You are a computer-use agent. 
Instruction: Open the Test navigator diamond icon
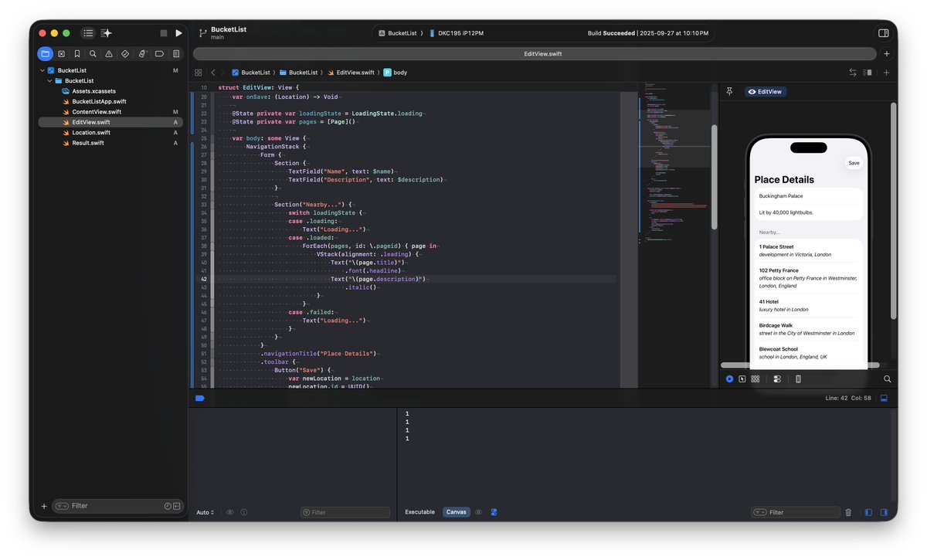click(x=125, y=54)
